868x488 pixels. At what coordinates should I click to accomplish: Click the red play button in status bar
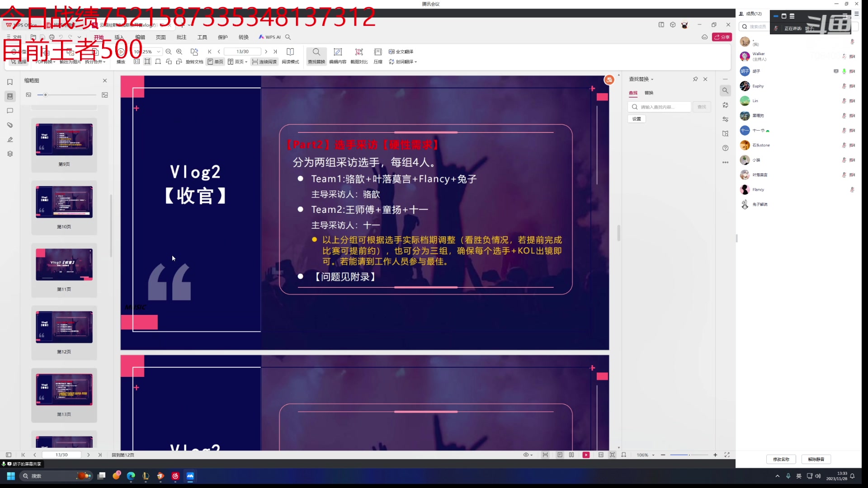586,455
